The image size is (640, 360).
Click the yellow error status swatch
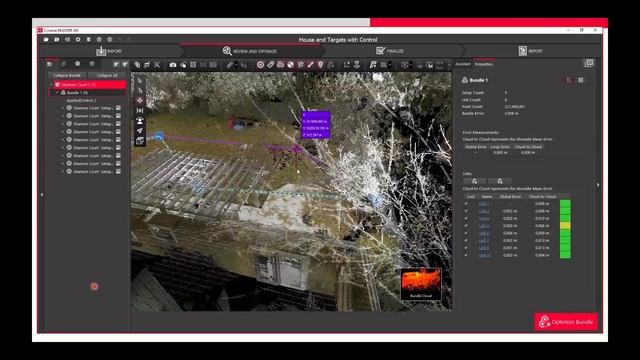point(565,226)
